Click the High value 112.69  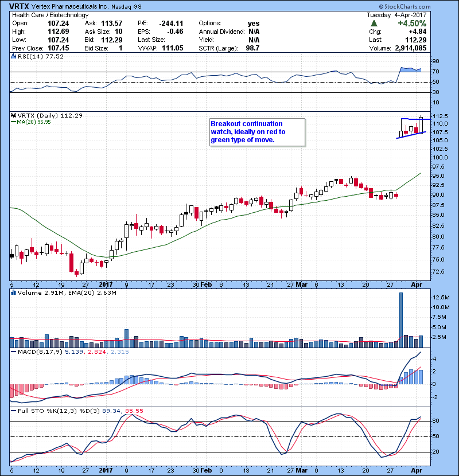click(x=59, y=32)
